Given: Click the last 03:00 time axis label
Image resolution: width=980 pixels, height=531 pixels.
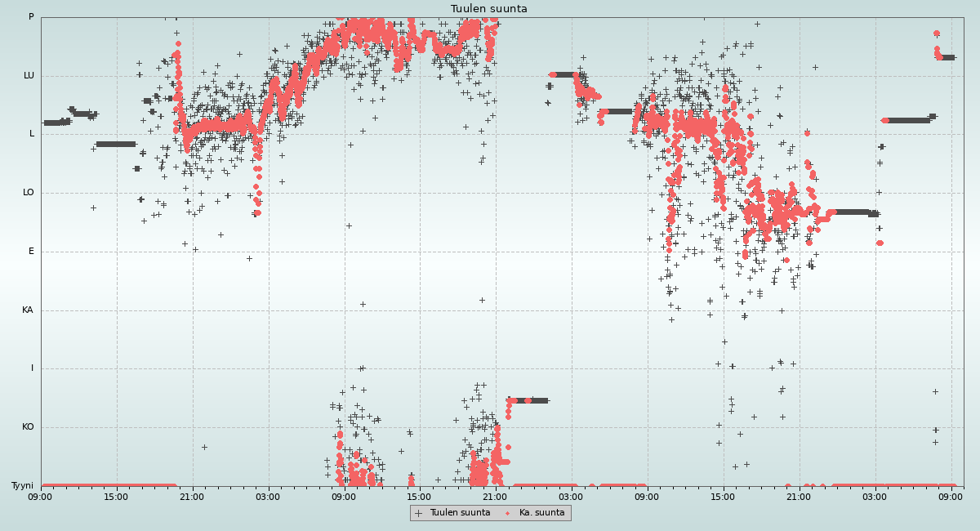Looking at the screenshot, I should click(x=875, y=497).
